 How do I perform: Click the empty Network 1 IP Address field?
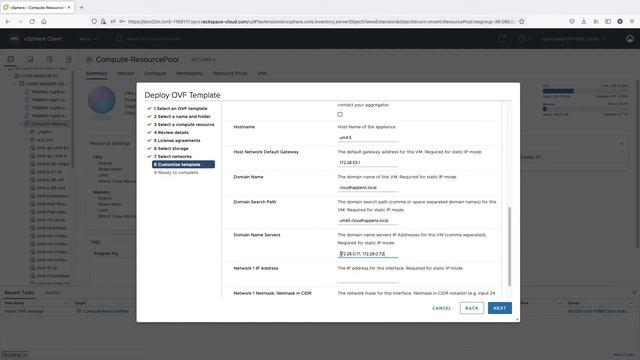[x=368, y=278]
